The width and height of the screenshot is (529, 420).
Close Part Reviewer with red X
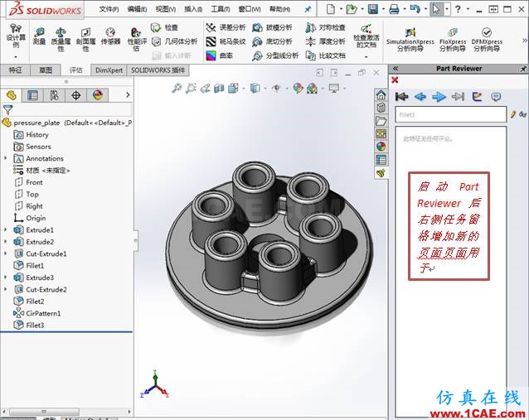[395, 80]
